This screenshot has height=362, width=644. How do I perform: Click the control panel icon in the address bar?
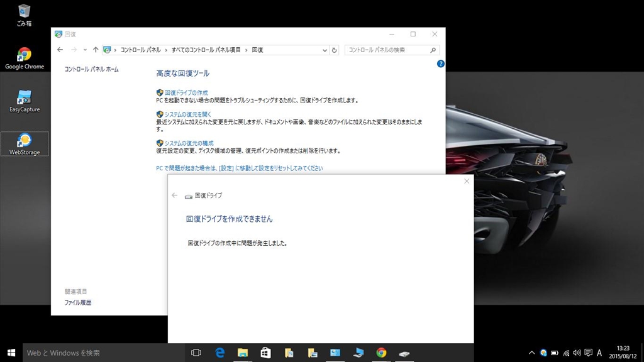click(107, 50)
